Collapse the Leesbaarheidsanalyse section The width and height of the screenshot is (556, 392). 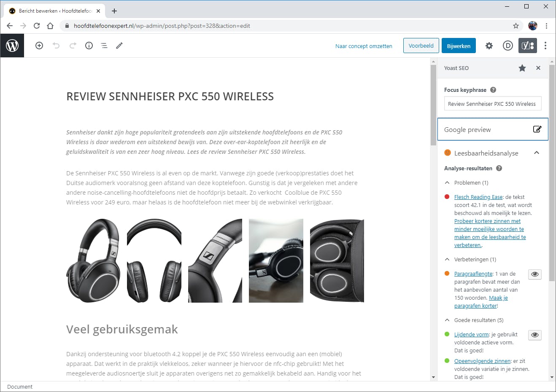tap(537, 153)
